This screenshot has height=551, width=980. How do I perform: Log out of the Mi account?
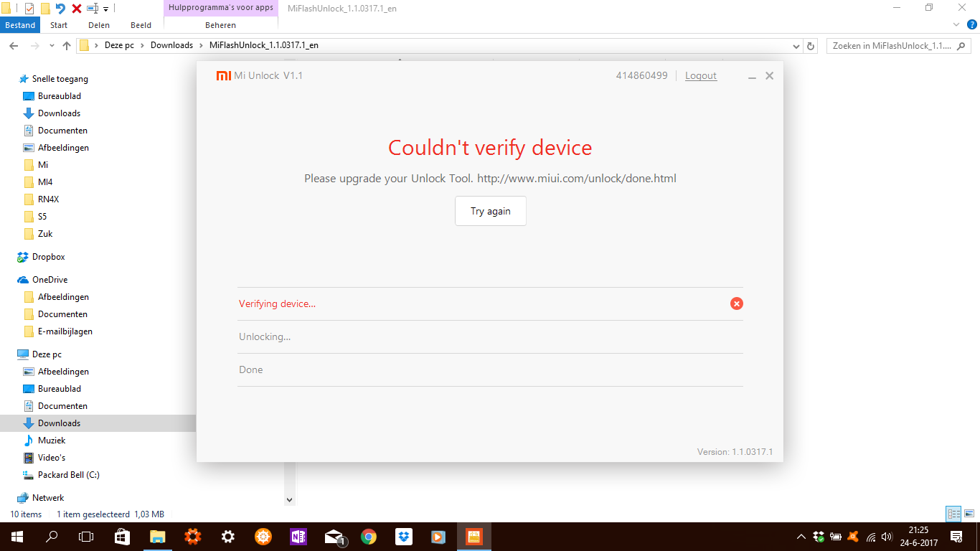pos(701,75)
